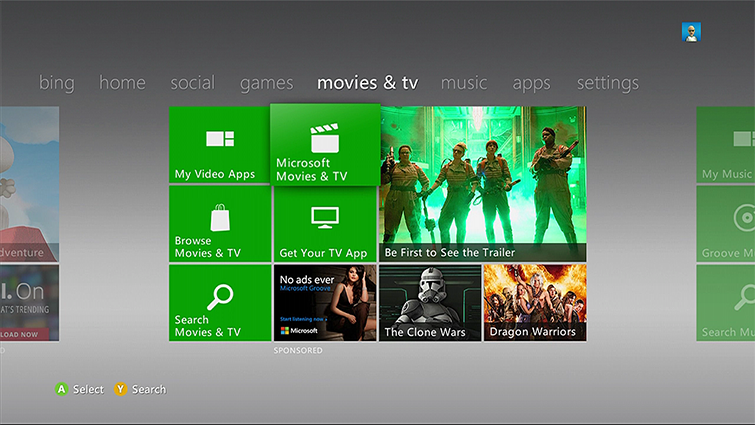Switch to the music tab
This screenshot has width=755, height=425.
[x=464, y=82]
